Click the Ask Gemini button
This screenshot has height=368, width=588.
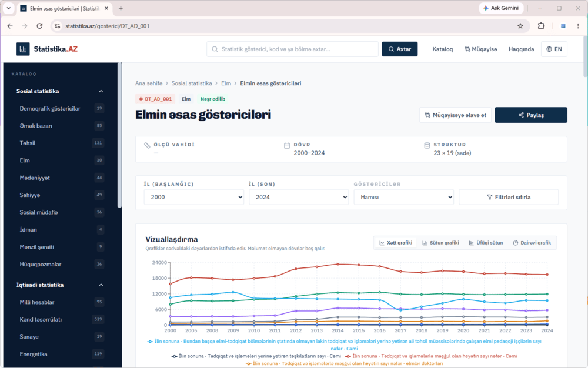pos(501,8)
